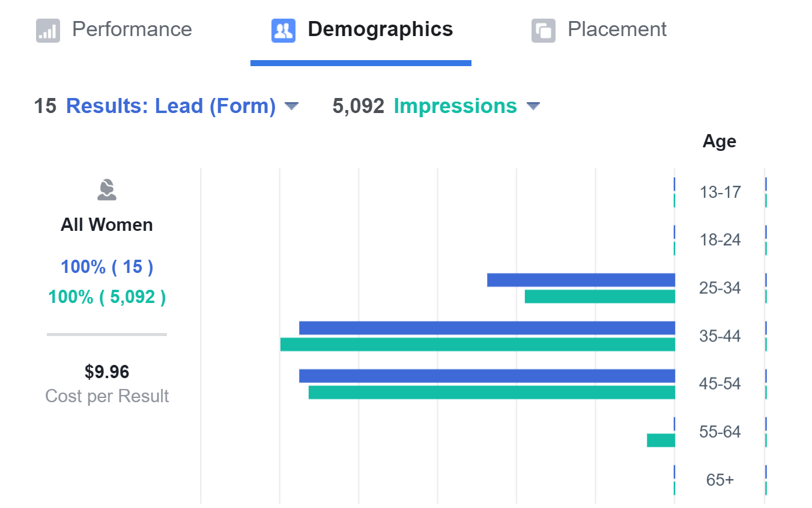Click the Performance bar chart icon
Image resolution: width=812 pixels, height=508 pixels.
click(x=48, y=30)
